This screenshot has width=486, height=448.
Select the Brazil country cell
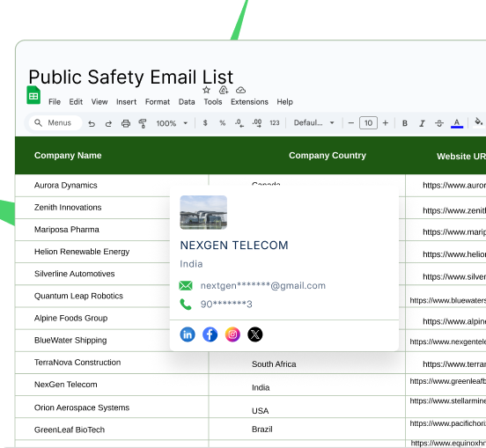click(x=307, y=430)
